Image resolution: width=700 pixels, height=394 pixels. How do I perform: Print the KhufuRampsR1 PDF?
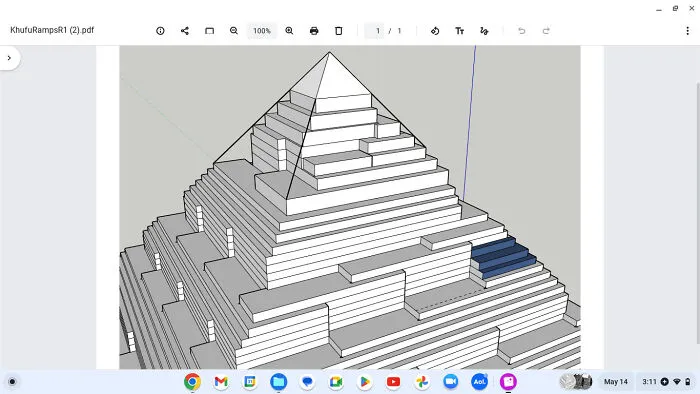(x=314, y=31)
